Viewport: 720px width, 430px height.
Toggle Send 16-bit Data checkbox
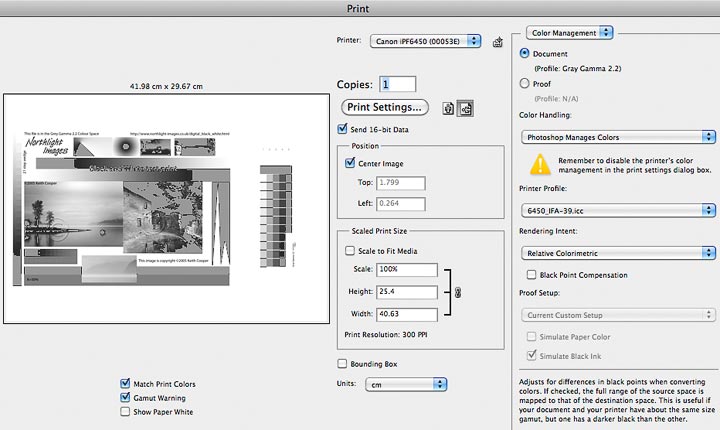(342, 129)
